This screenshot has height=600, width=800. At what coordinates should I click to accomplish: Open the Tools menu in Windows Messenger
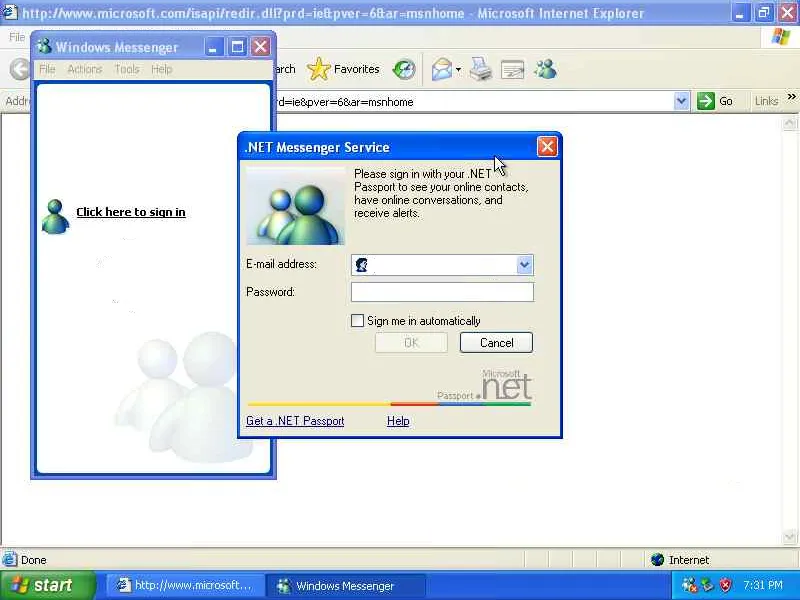point(127,69)
